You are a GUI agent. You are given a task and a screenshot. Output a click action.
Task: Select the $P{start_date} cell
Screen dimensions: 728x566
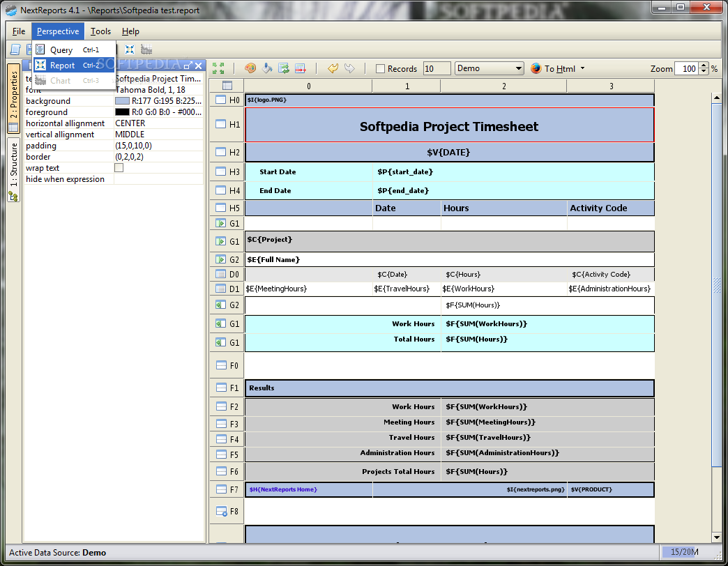coord(513,171)
